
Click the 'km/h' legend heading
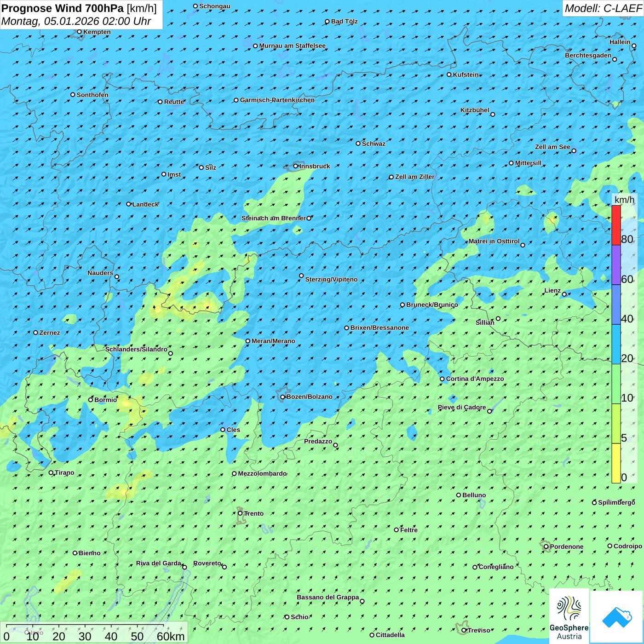[624, 200]
